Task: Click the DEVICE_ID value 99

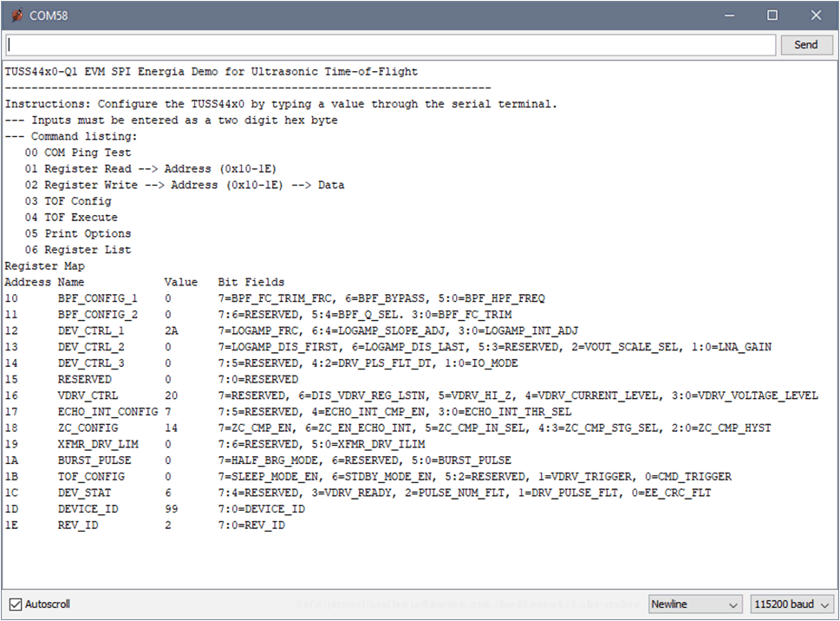Action: click(x=171, y=509)
